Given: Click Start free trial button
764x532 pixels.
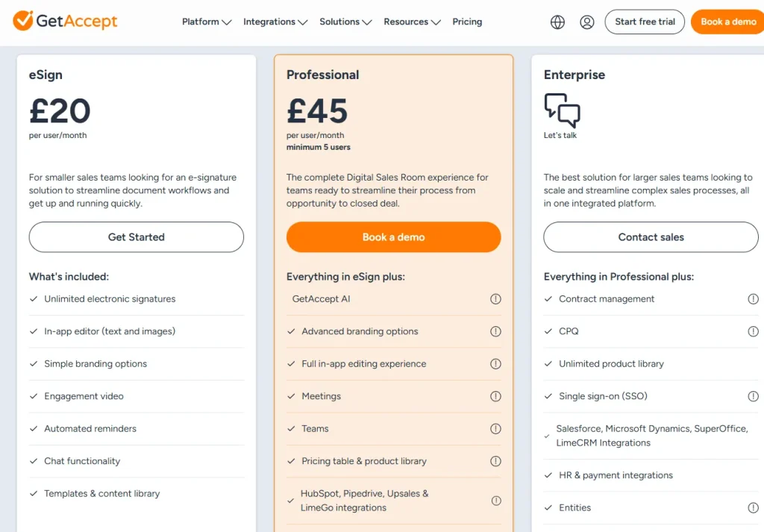Looking at the screenshot, I should point(645,22).
